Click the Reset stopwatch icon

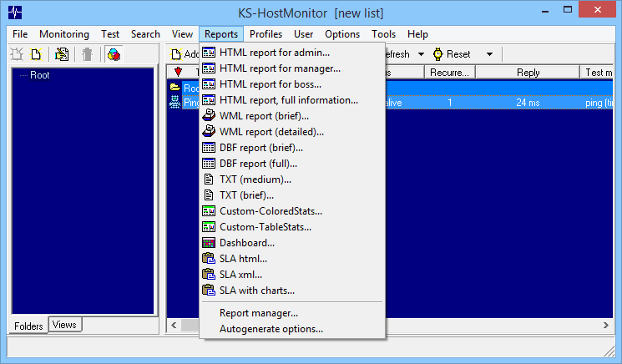point(437,54)
